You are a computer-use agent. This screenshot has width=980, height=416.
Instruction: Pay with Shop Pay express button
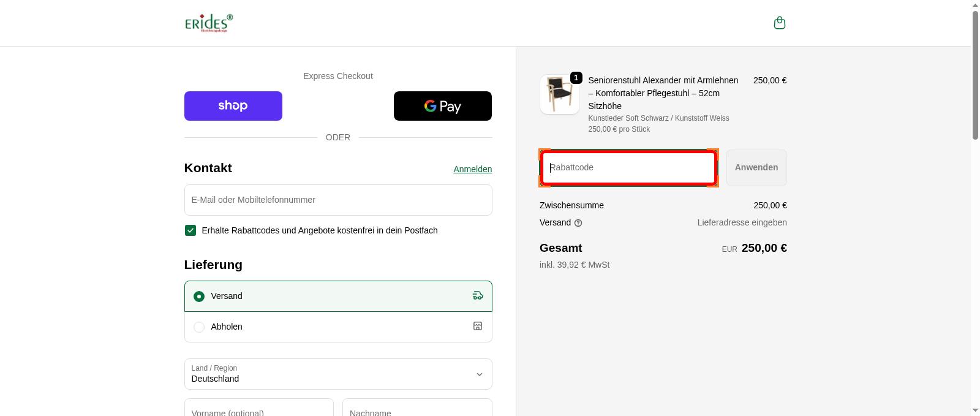tap(233, 106)
